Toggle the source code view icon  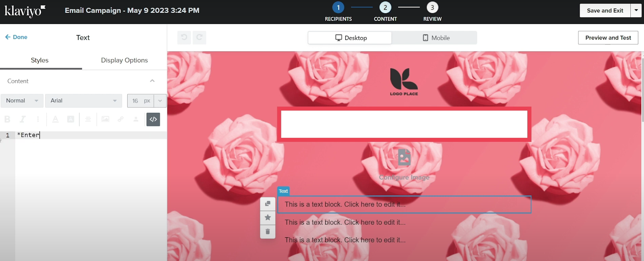point(153,119)
